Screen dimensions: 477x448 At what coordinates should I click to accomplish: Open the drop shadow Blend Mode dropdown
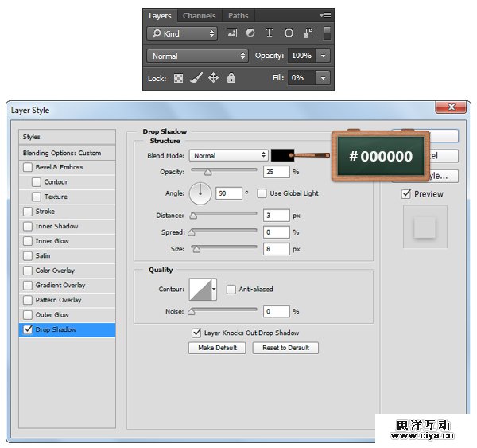[x=228, y=155]
